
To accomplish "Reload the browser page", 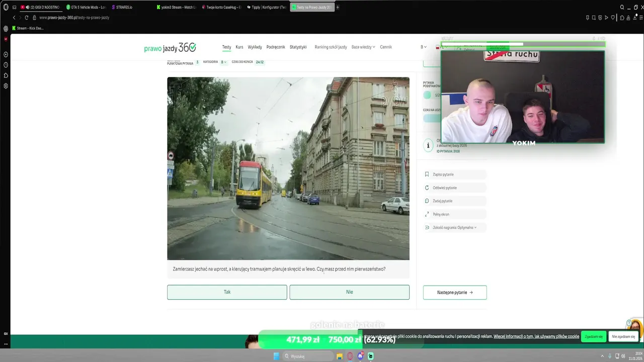I will [x=27, y=18].
